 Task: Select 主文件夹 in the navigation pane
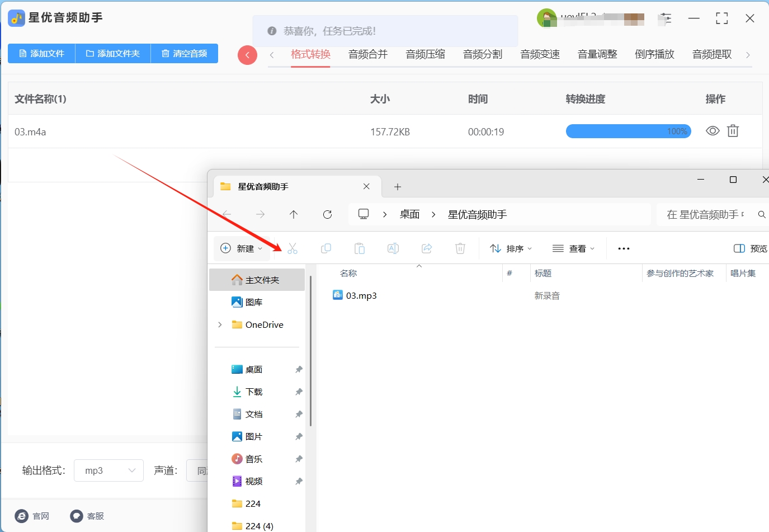pos(257,280)
